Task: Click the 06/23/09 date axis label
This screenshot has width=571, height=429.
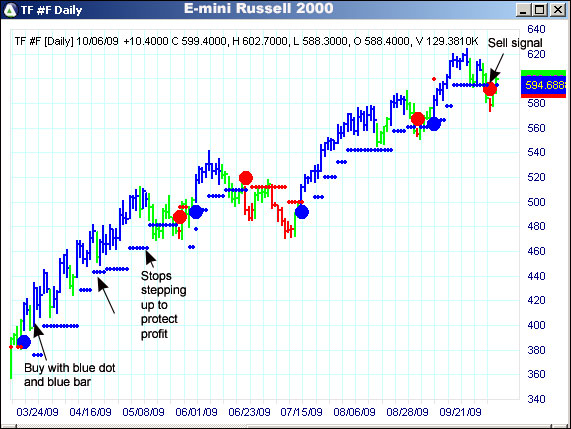Action: click(249, 412)
